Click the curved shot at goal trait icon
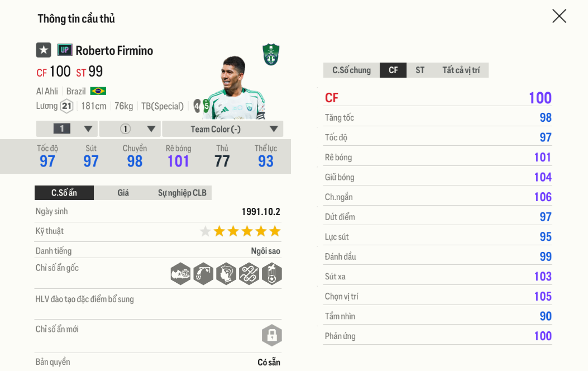The width and height of the screenshot is (588, 371). tap(203, 274)
